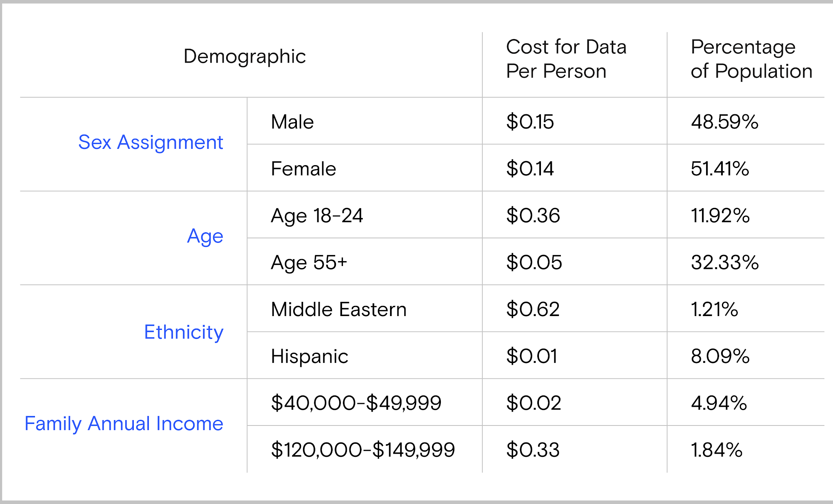Click the Male row label
Screen dimensions: 833x504
point(292,122)
